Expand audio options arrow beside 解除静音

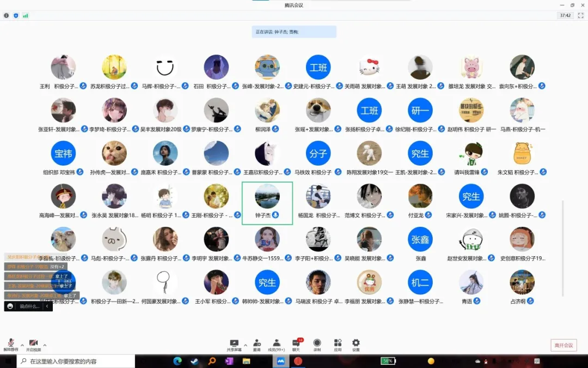pos(22,345)
